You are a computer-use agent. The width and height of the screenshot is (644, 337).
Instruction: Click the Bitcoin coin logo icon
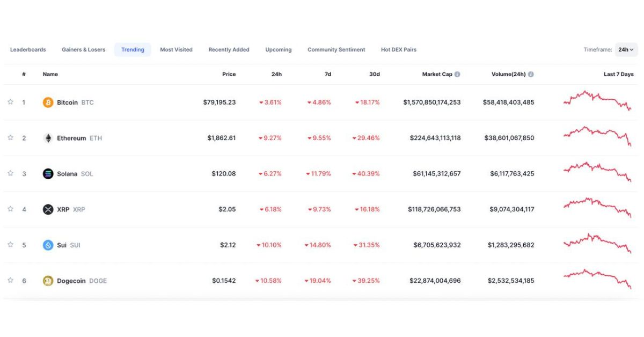[48, 102]
